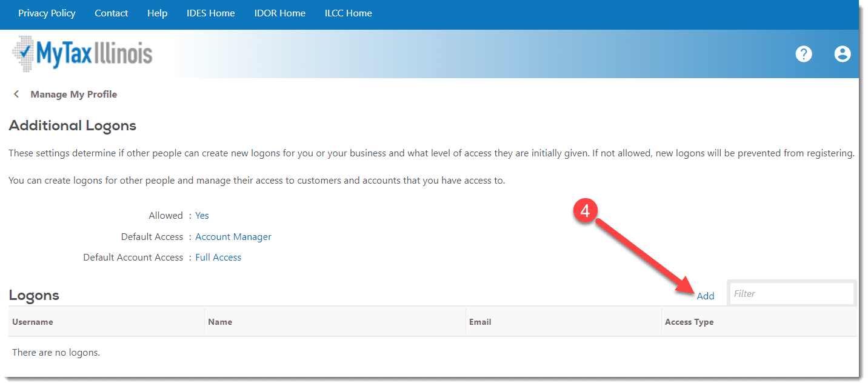Return to Manage My Profile
This screenshot has height=386, width=868.
coord(73,94)
